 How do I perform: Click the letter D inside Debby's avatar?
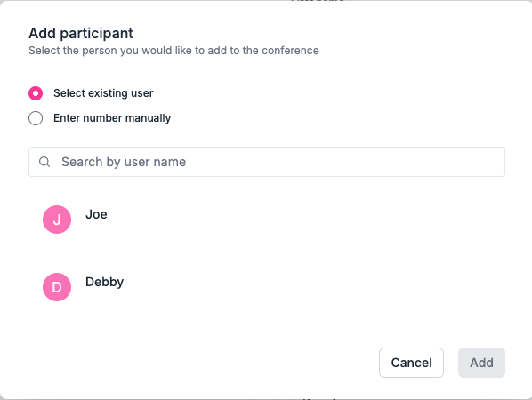[x=57, y=287]
